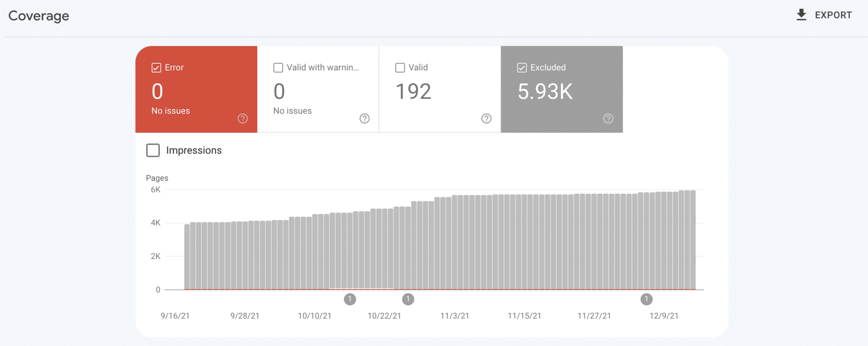This screenshot has height=346, width=868.
Task: Select the Error card's 0 count
Action: click(157, 92)
